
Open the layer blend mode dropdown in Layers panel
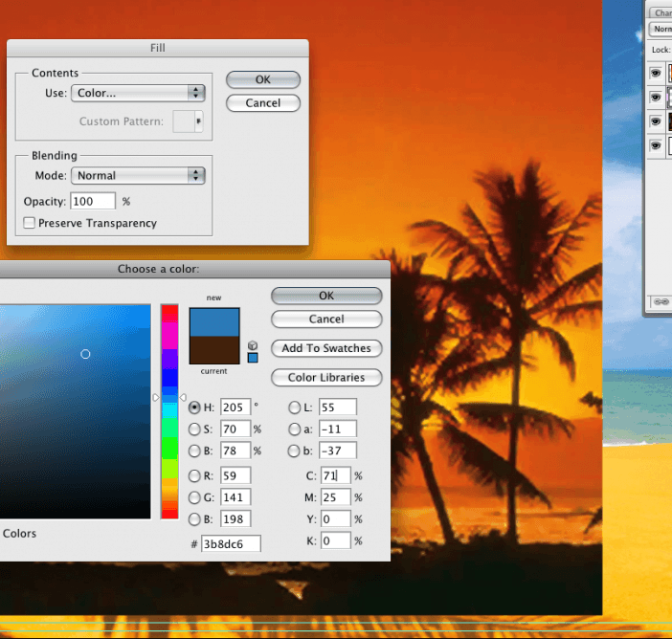pyautogui.click(x=661, y=29)
